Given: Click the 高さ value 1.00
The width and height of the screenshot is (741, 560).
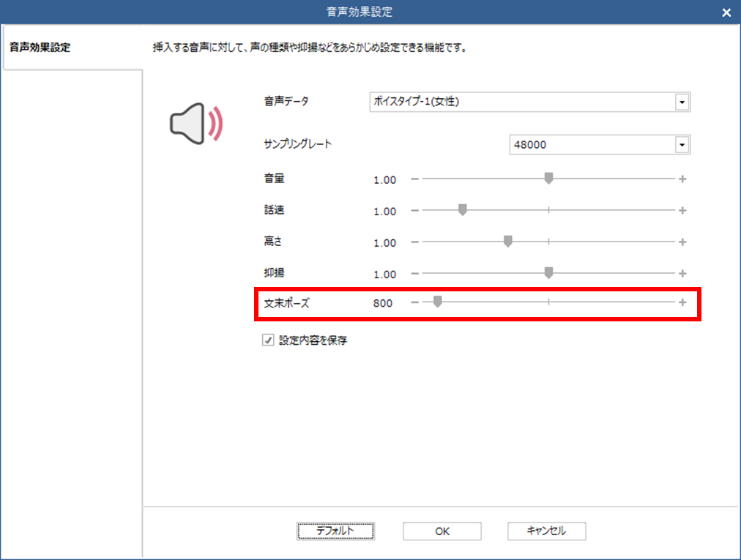Looking at the screenshot, I should coord(384,243).
